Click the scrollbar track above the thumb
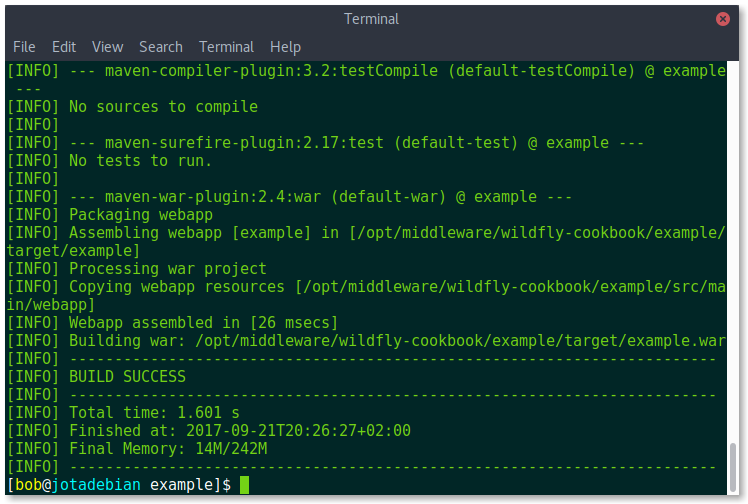 tap(732, 252)
